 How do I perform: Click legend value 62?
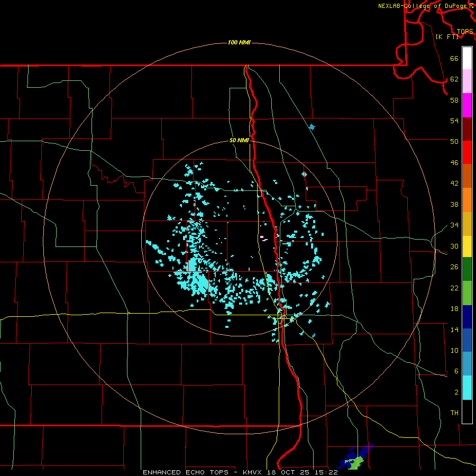(454, 79)
